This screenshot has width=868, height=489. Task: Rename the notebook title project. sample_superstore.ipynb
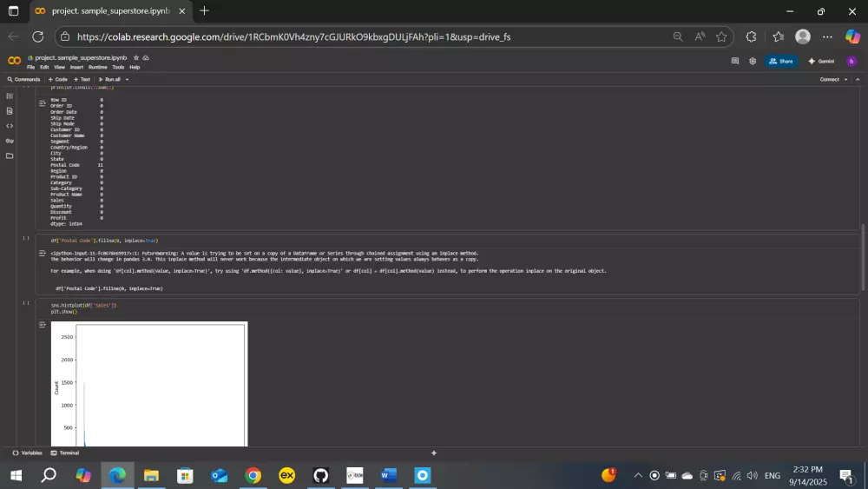tap(81, 57)
